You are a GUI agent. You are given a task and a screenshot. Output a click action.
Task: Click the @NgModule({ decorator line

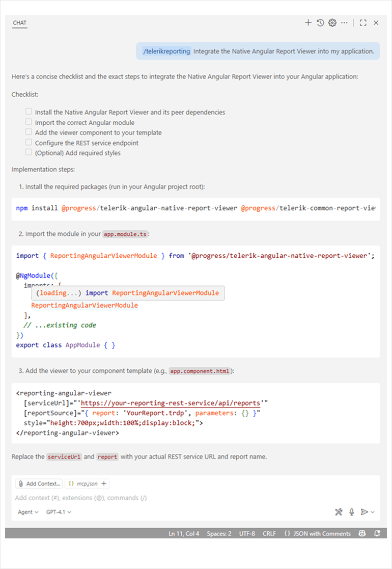click(x=37, y=276)
